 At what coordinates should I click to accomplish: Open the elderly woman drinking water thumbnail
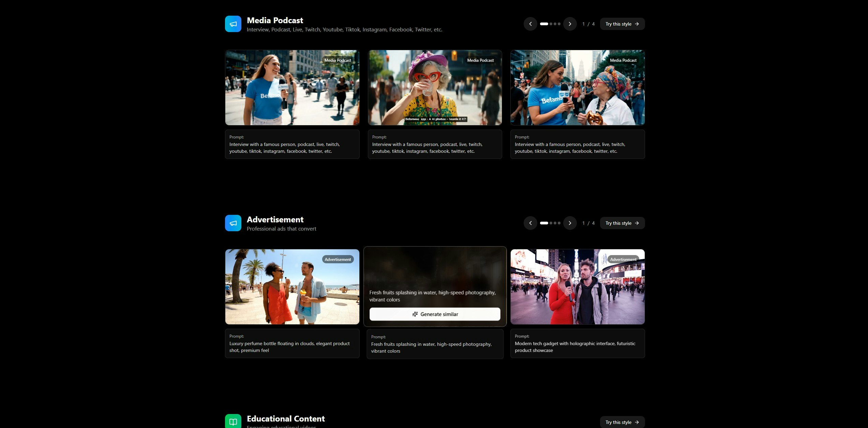(x=435, y=88)
